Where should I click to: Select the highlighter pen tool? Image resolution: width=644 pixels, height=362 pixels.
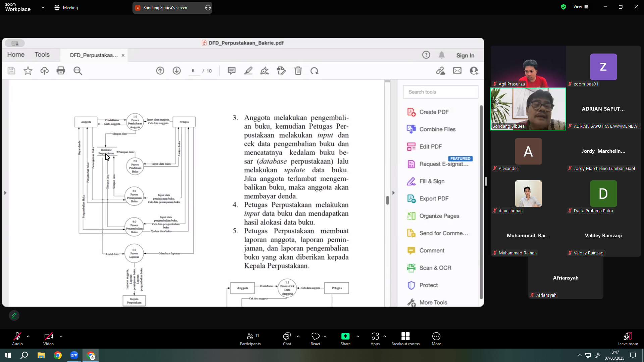click(x=248, y=71)
